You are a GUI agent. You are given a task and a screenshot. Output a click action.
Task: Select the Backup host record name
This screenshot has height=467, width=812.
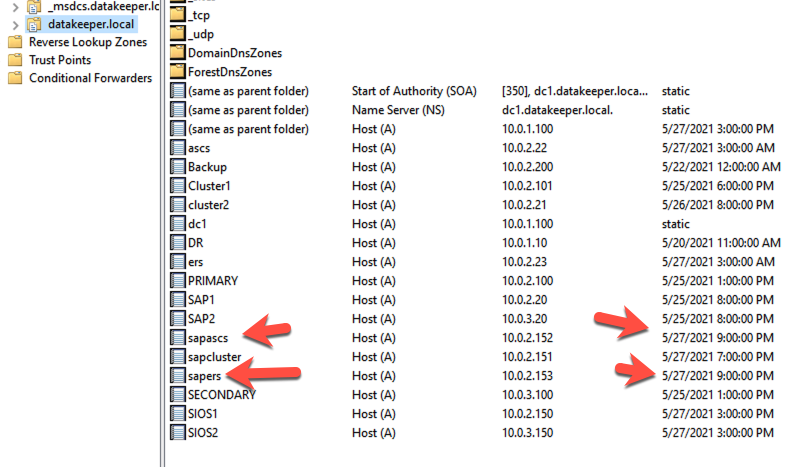[x=207, y=167]
